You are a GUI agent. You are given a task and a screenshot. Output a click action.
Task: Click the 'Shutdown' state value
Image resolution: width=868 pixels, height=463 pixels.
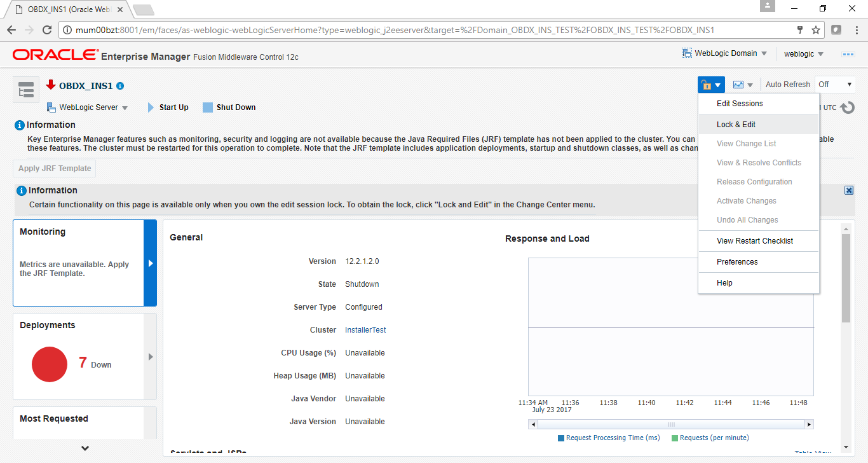pyautogui.click(x=362, y=284)
